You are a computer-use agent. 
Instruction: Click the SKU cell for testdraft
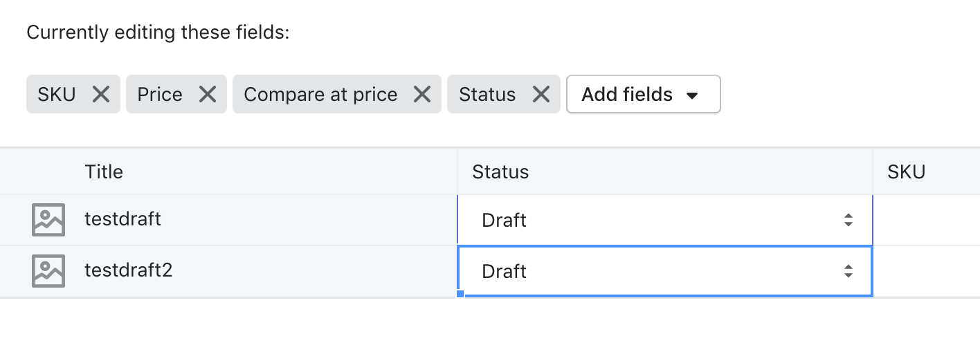926,221
